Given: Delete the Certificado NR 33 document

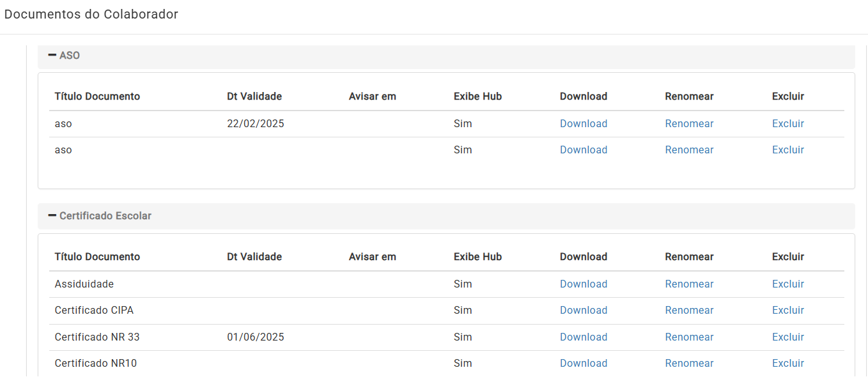Looking at the screenshot, I should point(788,337).
